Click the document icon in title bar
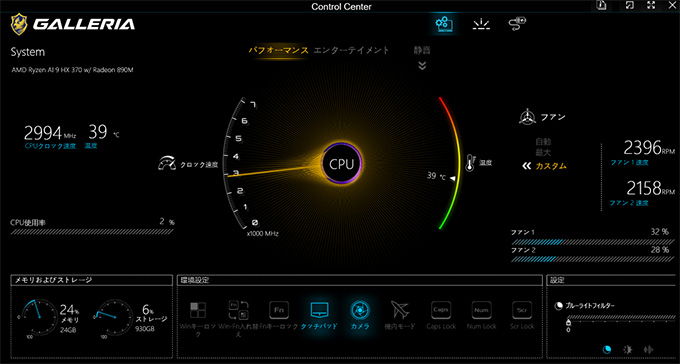Screen dimensions: 680x364 coord(601,5)
